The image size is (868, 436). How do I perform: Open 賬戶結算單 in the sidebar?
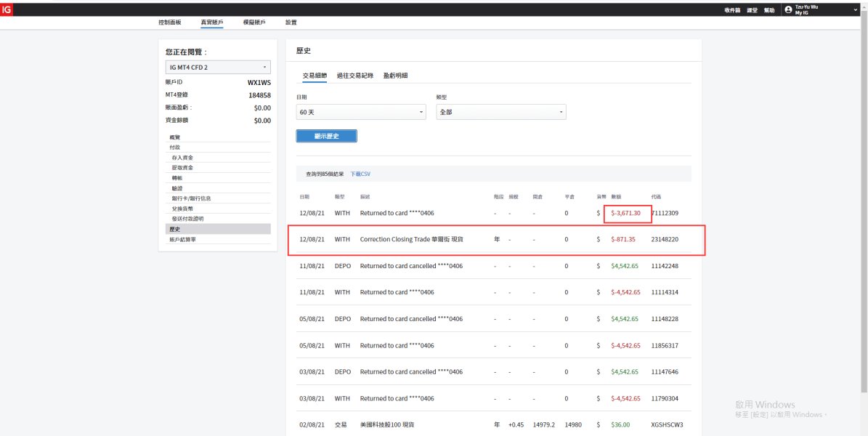(x=182, y=239)
